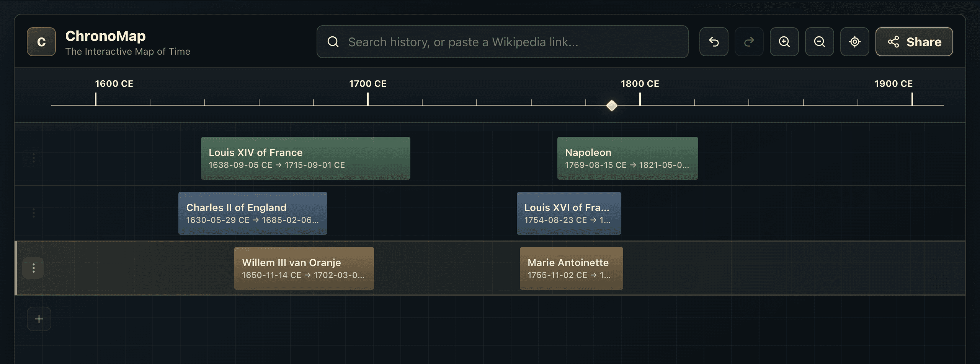The height and width of the screenshot is (364, 980).
Task: Select the Napoleon event card
Action: [x=628, y=158]
